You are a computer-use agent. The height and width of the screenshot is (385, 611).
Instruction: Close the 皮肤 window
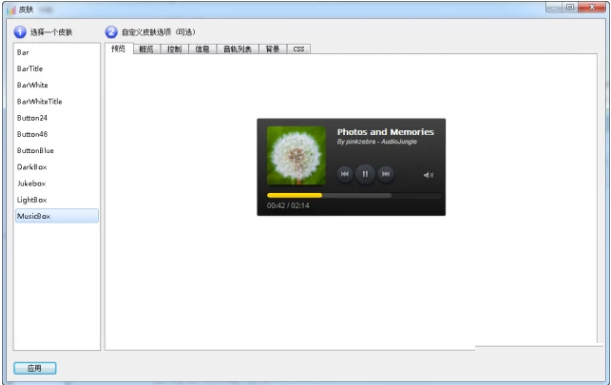pos(592,7)
